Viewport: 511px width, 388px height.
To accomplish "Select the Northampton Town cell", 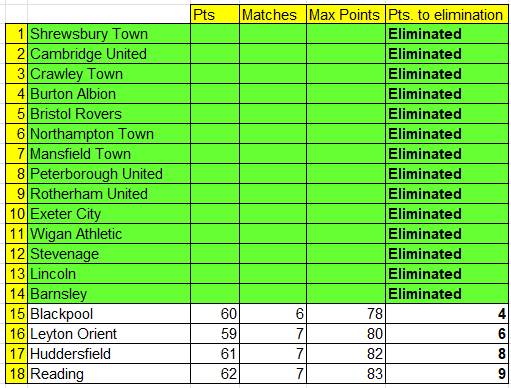I will tap(109, 134).
